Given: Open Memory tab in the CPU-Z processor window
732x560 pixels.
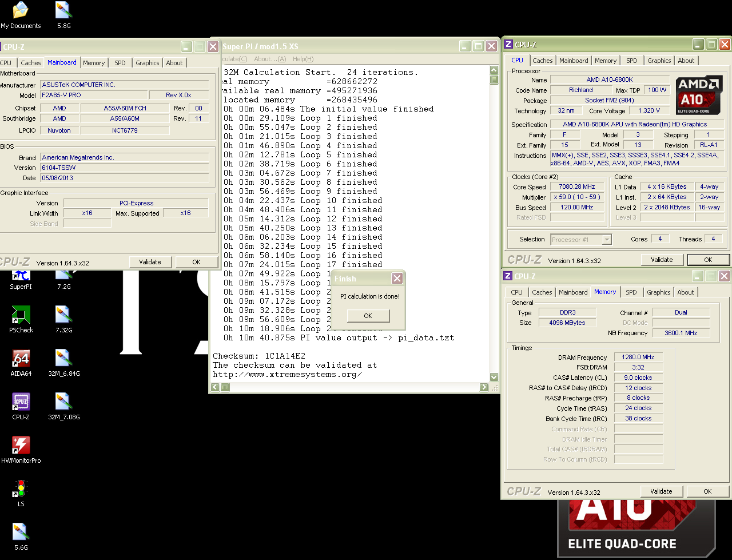Looking at the screenshot, I should pyautogui.click(x=606, y=61).
